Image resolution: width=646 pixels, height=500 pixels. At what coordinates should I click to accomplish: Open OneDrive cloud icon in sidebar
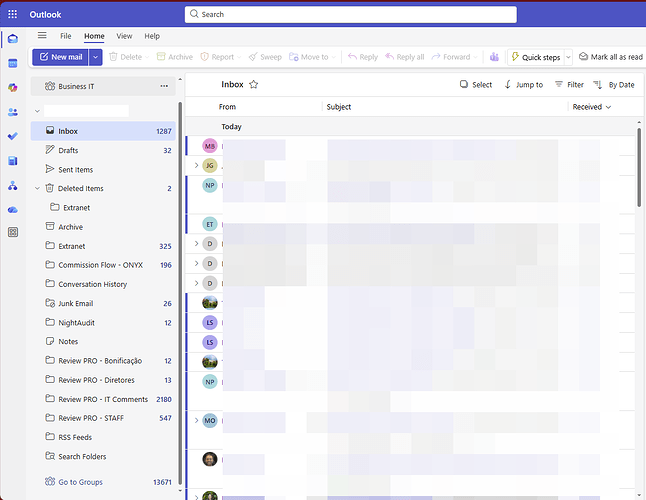click(x=13, y=209)
